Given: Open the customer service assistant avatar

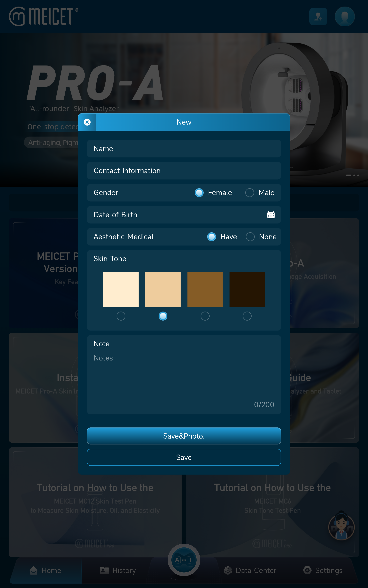Looking at the screenshot, I should 341,526.
